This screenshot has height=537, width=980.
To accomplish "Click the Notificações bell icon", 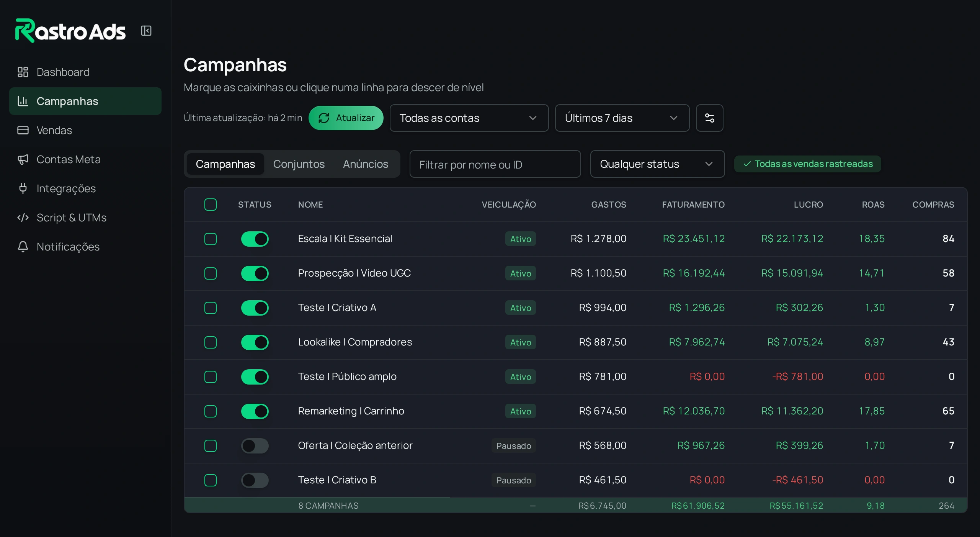I will point(23,247).
